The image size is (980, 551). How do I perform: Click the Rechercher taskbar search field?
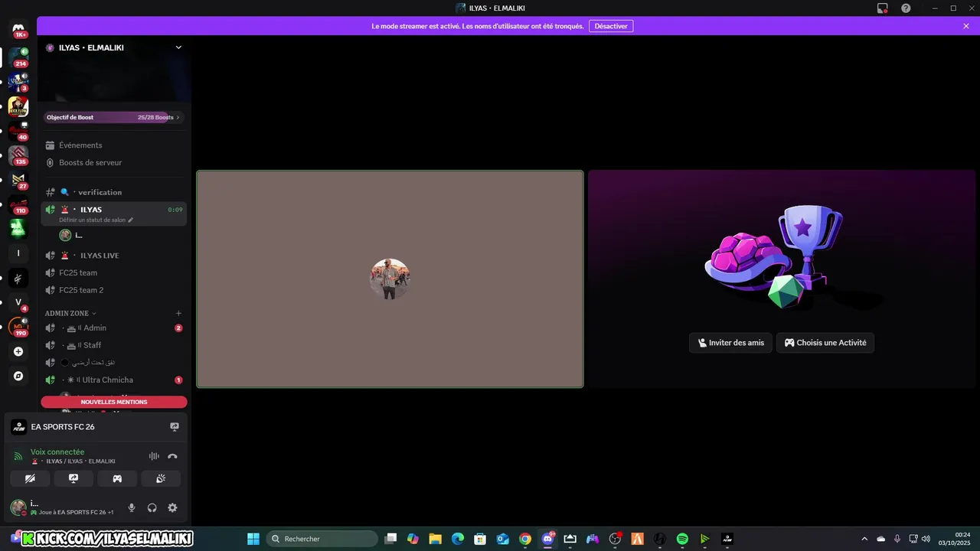(322, 539)
